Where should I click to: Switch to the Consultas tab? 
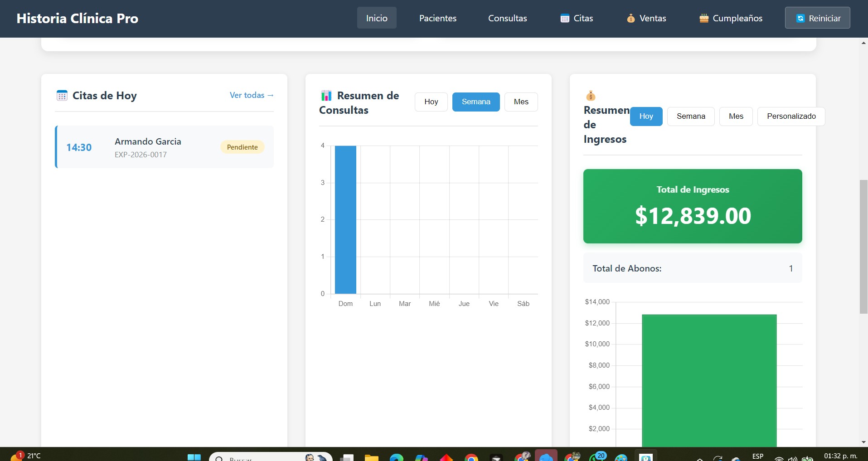(507, 18)
